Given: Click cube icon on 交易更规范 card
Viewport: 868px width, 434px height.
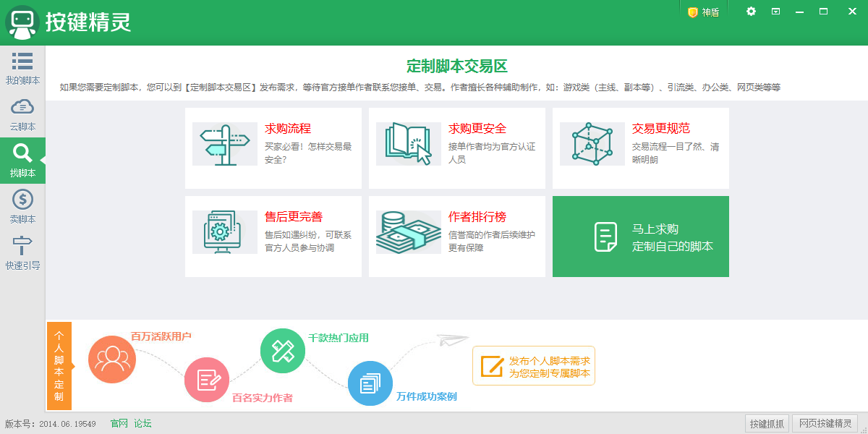Looking at the screenshot, I should pyautogui.click(x=592, y=144).
